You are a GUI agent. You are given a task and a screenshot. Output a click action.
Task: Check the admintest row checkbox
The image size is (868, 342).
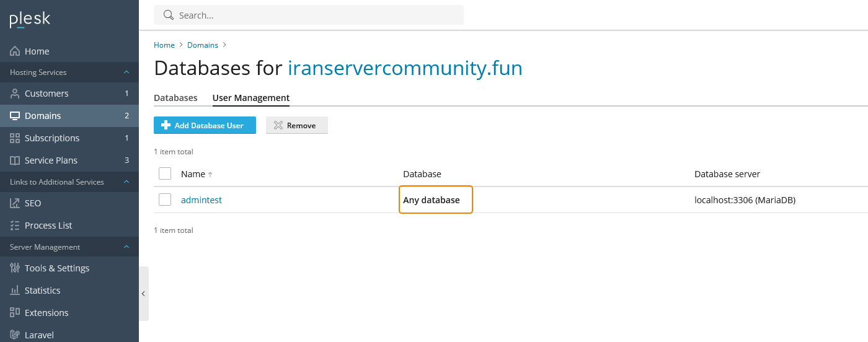165,199
